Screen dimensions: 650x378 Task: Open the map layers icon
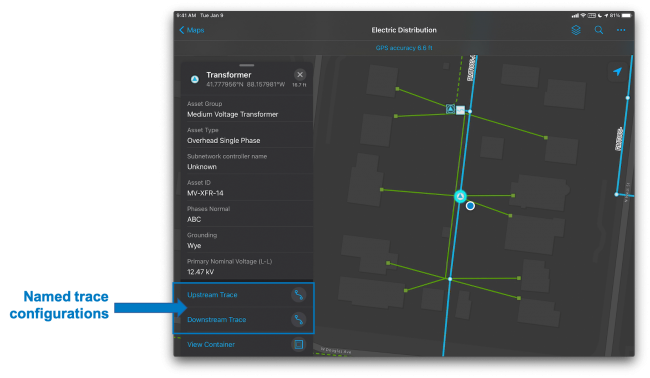[x=576, y=30]
